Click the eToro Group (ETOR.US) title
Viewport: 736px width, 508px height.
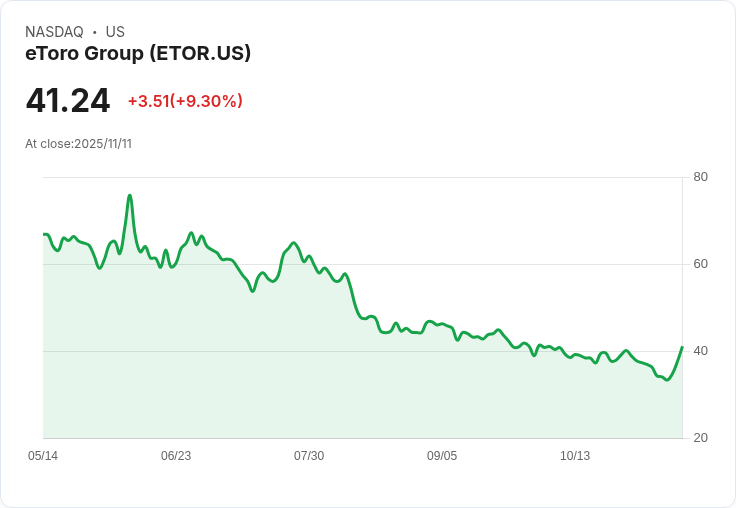138,53
